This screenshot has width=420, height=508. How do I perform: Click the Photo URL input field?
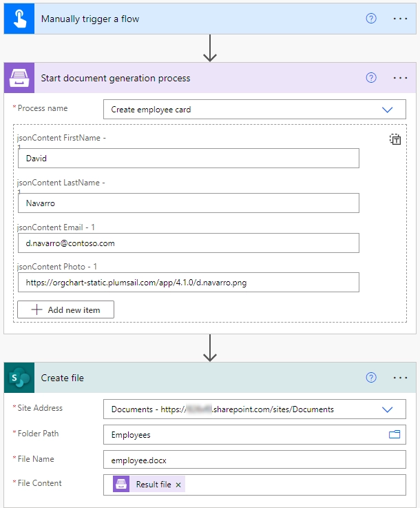click(x=189, y=282)
